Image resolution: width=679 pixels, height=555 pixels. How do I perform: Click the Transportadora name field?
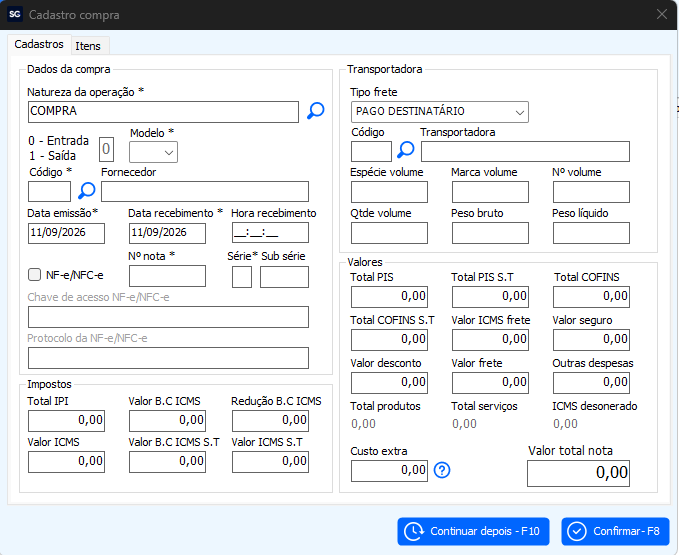click(525, 152)
